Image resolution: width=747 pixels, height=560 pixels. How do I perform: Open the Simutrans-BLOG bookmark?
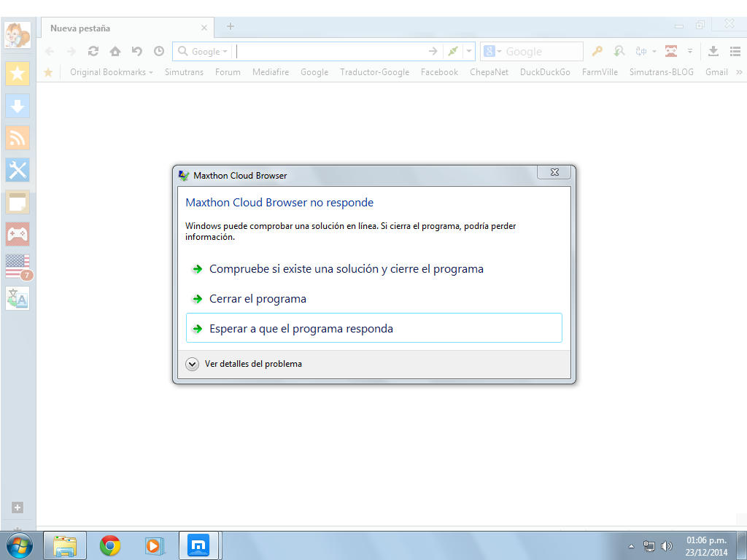(x=661, y=72)
